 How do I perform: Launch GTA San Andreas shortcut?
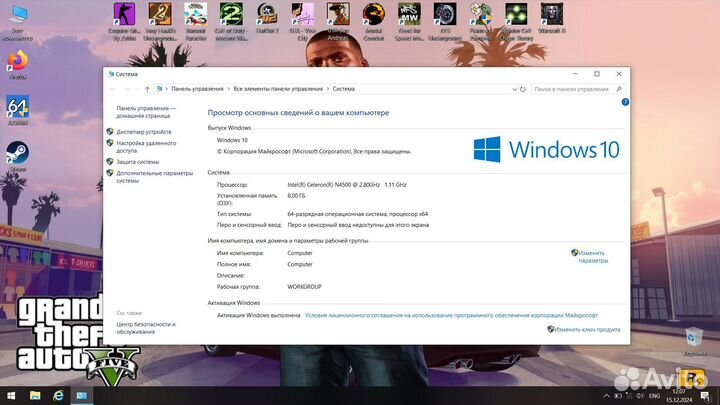(338, 21)
